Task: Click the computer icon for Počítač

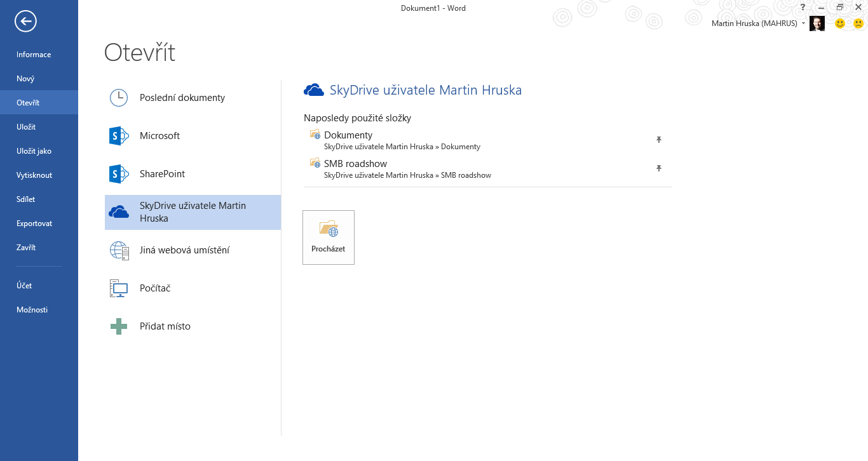Action: pyautogui.click(x=119, y=288)
